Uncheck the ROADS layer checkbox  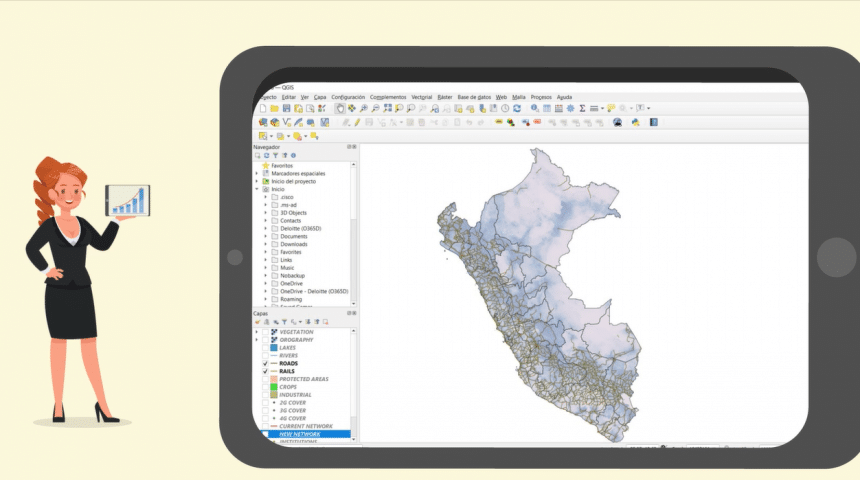[265, 363]
